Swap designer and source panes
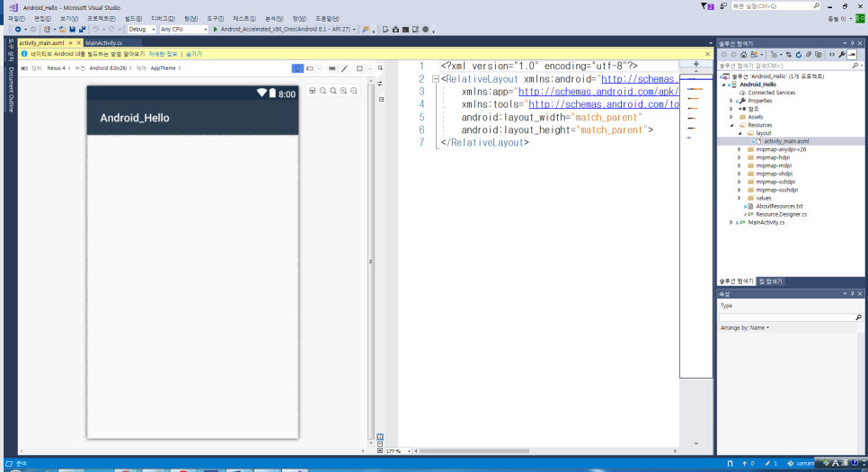The width and height of the screenshot is (868, 472). (x=380, y=84)
